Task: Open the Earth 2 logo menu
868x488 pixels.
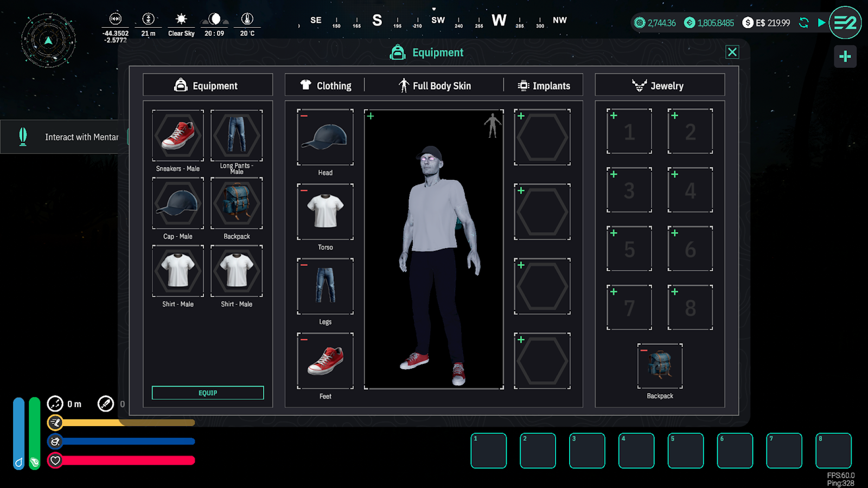Action: (845, 23)
